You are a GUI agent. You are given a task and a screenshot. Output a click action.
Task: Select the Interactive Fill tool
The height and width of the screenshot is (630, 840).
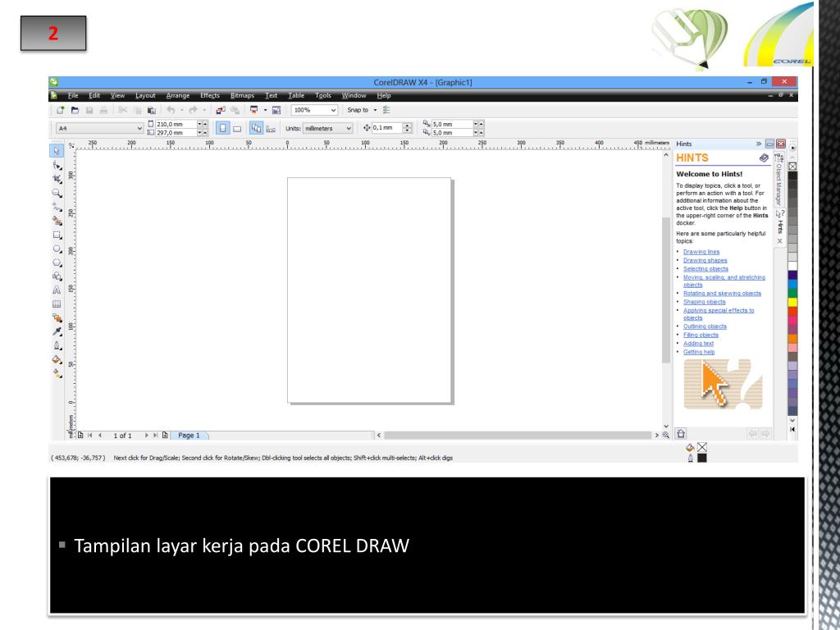pyautogui.click(x=57, y=373)
